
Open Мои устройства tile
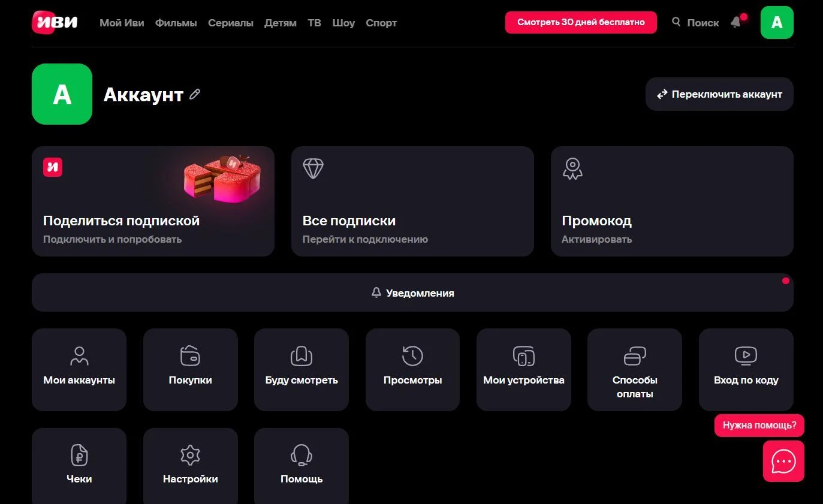524,370
